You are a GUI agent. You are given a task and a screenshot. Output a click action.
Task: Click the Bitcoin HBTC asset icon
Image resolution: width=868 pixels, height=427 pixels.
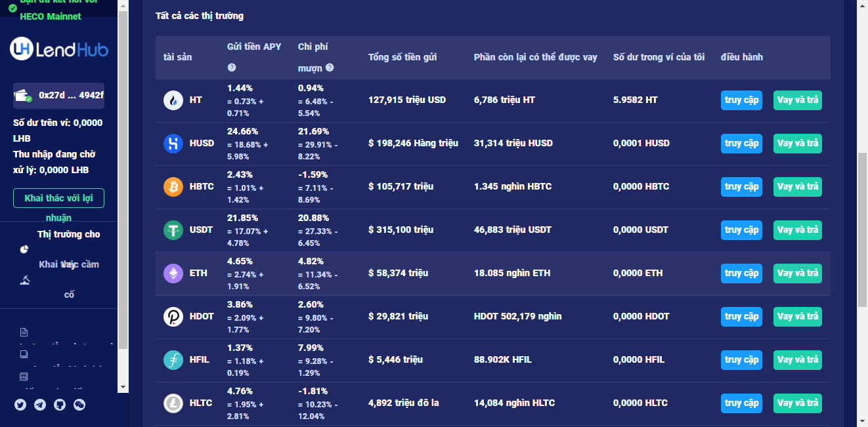[173, 187]
